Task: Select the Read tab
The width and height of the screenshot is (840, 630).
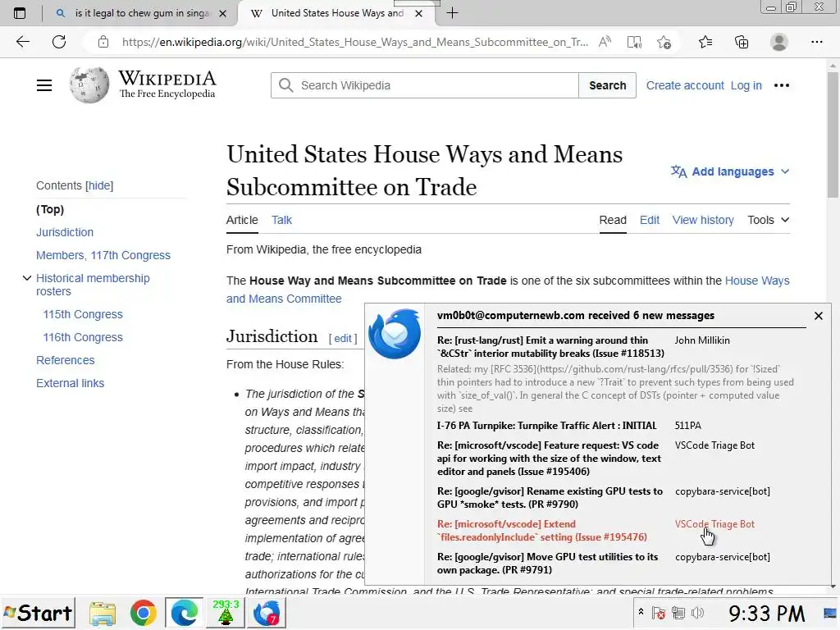Action: click(613, 220)
